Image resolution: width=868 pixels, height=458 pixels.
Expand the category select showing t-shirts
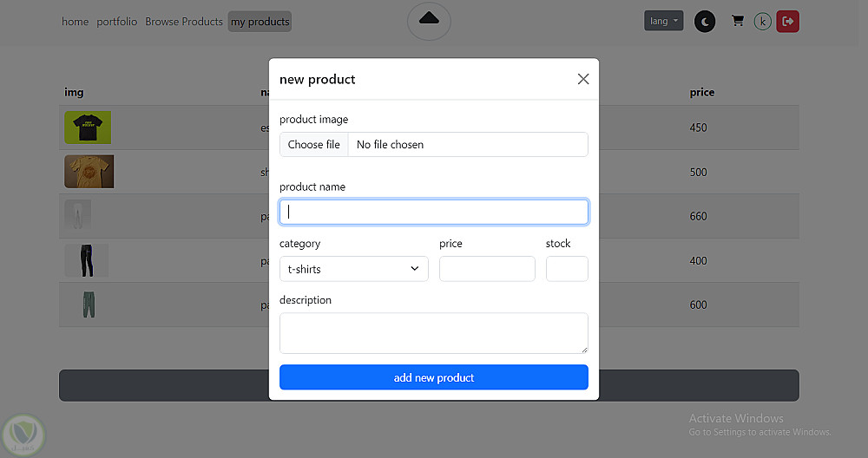click(x=353, y=269)
